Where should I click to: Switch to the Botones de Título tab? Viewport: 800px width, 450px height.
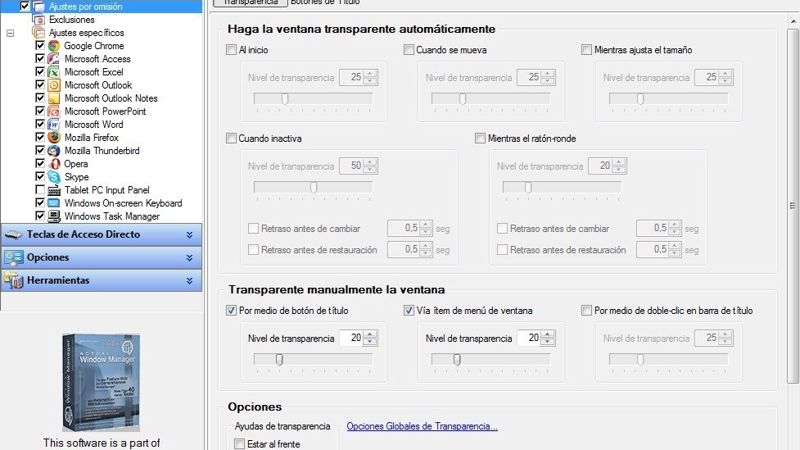coord(325,3)
